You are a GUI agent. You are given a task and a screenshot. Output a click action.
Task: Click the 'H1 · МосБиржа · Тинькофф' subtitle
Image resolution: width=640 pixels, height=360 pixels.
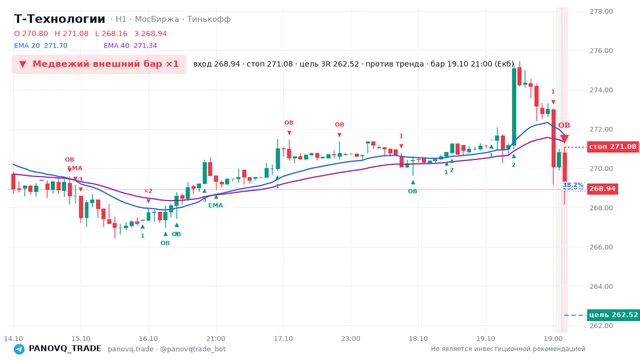tap(173, 19)
